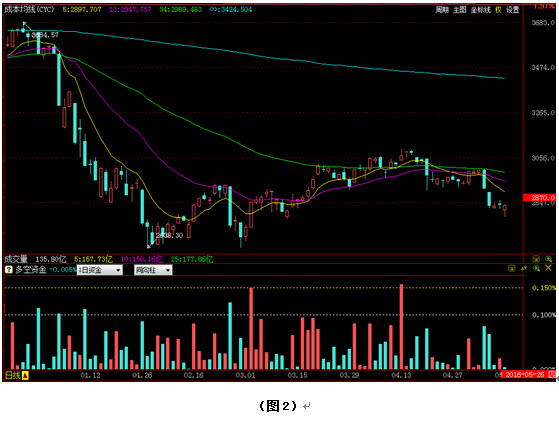This screenshot has width=559, height=423.
Task: Click the 135.80亿 volume value
Action: tap(51, 259)
